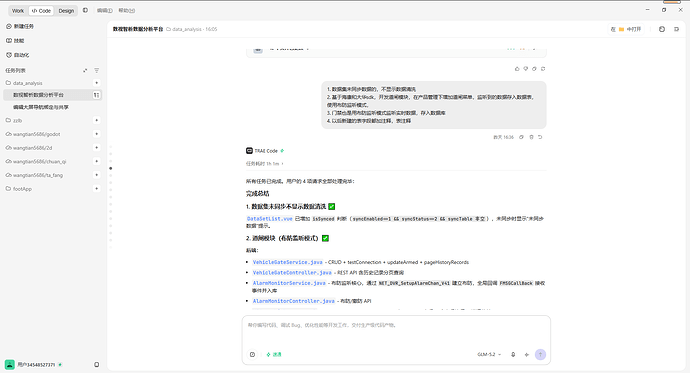Open the history clock icon in header
This screenshot has height=373, width=690.
click(x=662, y=29)
